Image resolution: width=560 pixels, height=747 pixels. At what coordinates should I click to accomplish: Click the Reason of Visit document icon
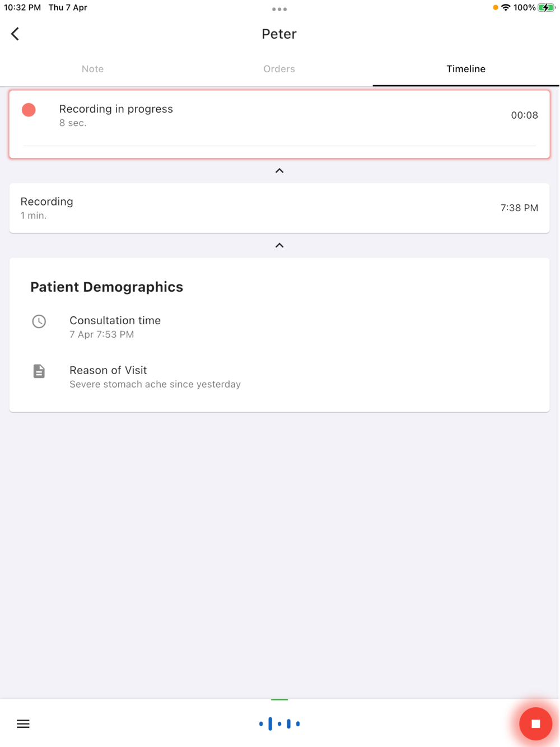(x=39, y=371)
